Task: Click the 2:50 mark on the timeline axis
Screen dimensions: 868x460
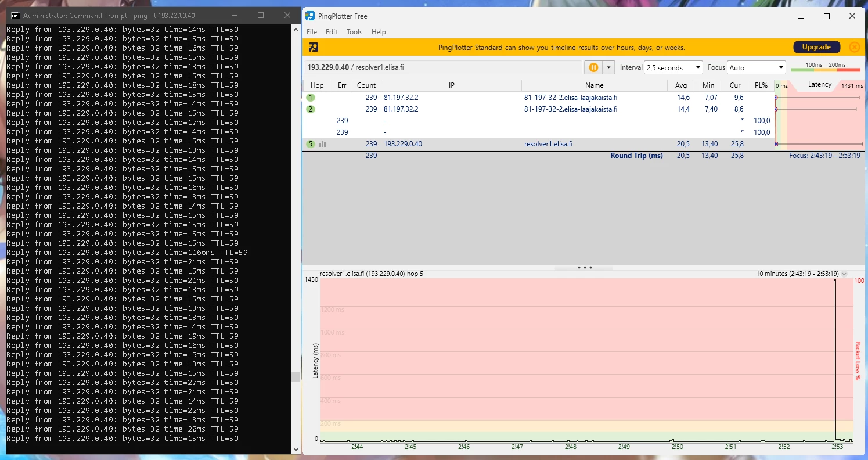Action: click(678, 447)
